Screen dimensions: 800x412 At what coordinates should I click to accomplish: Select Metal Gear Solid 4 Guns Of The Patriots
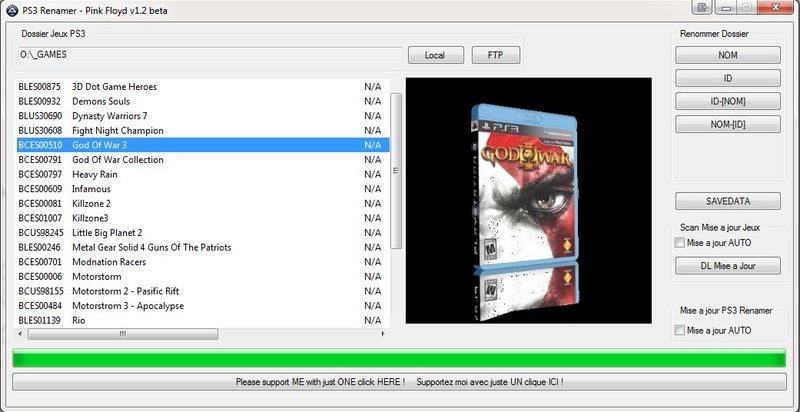click(203, 247)
